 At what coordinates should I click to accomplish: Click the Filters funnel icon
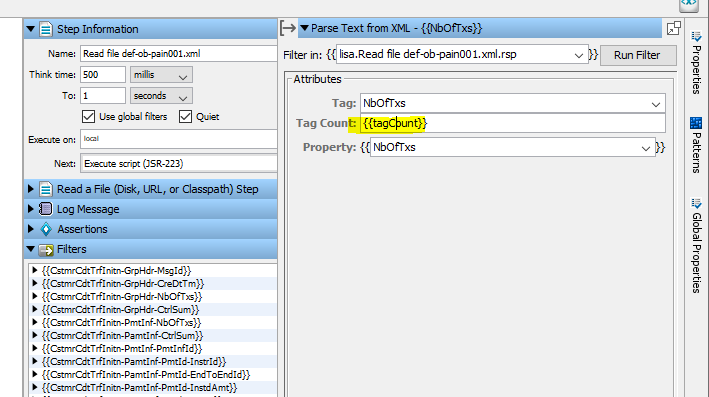(46, 250)
